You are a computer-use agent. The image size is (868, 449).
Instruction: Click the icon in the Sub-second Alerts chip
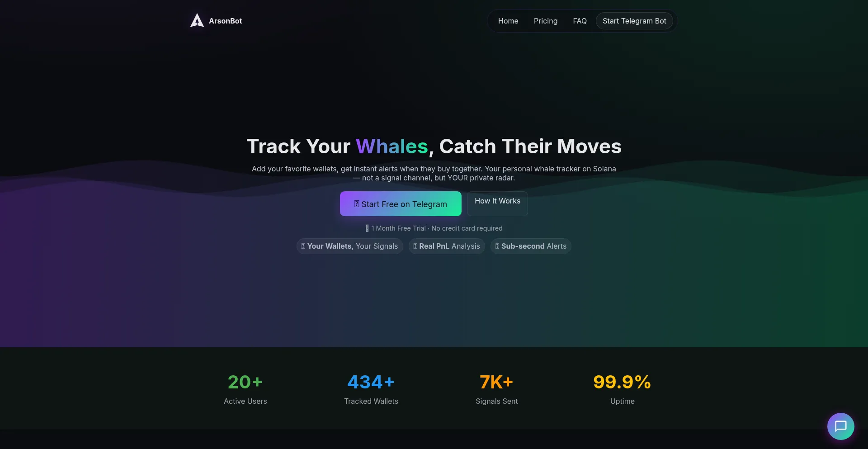pos(497,246)
